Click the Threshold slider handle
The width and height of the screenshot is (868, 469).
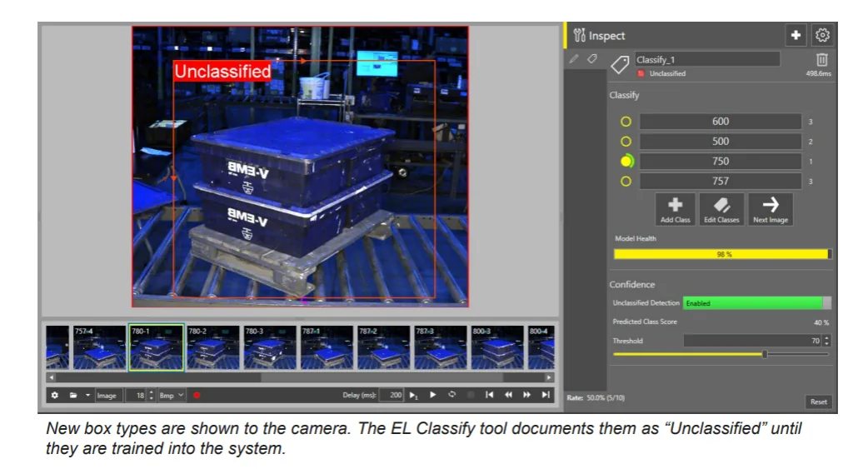765,354
